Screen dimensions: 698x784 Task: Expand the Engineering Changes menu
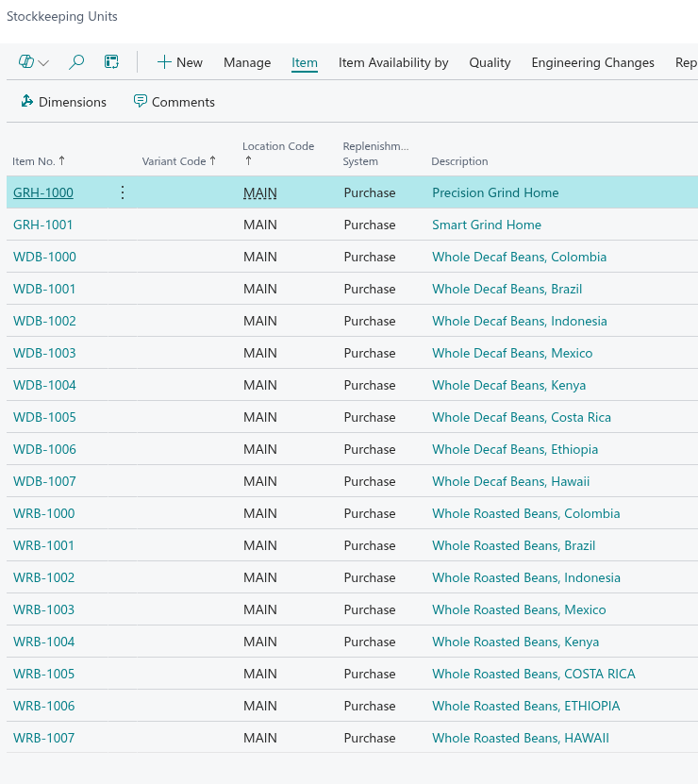click(x=592, y=62)
